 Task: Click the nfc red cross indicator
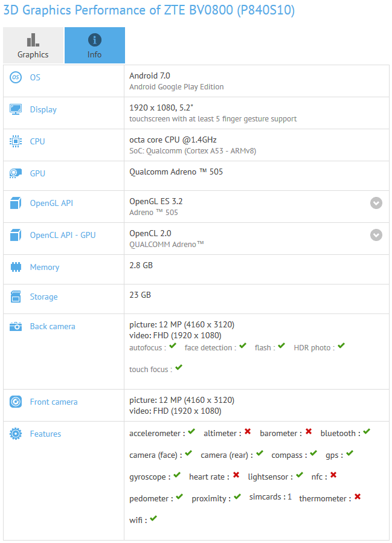[x=333, y=476]
